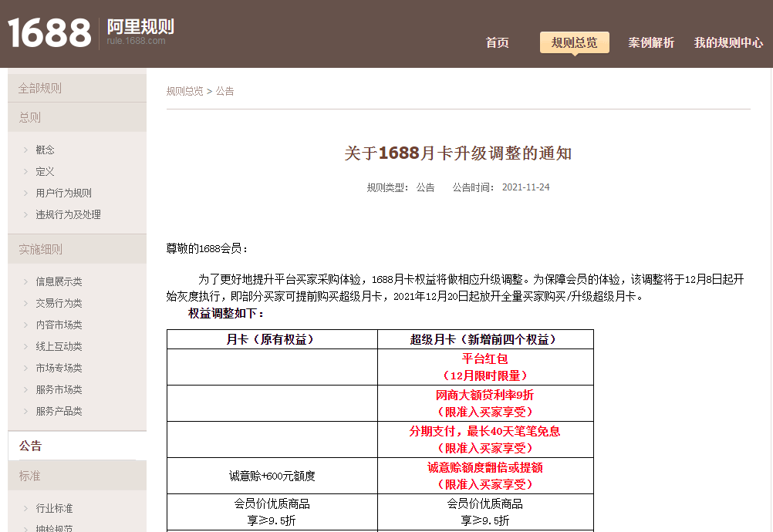This screenshot has height=532, width=773.
Task: Open 服务产品类 in the sidebar
Action: (59, 411)
